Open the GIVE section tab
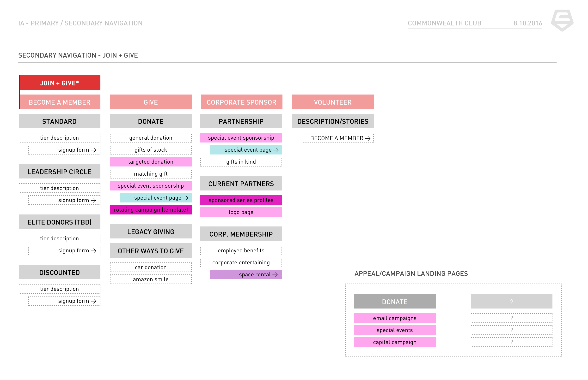This screenshot has height=380, width=588. coord(151,102)
